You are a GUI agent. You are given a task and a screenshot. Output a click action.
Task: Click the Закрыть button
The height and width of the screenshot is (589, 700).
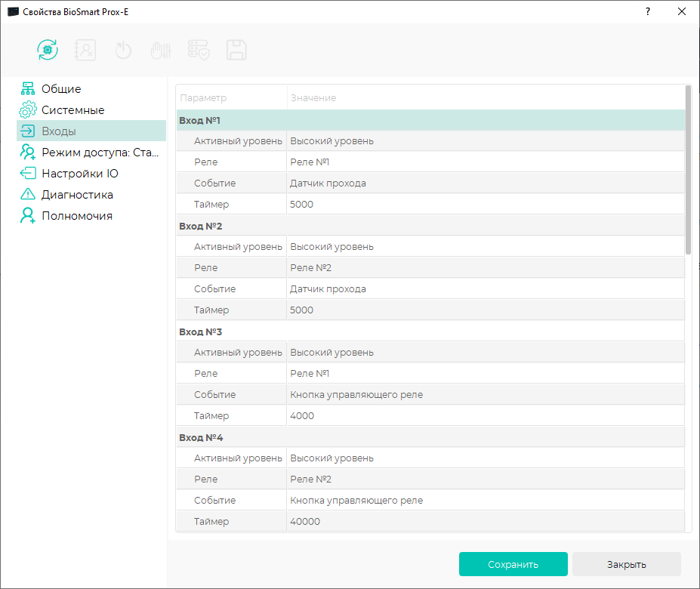(626, 564)
